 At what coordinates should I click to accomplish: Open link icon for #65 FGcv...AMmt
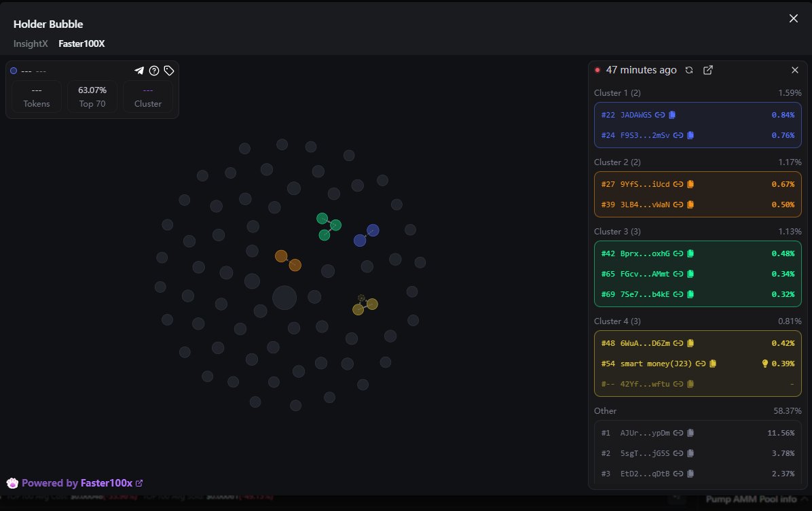678,274
